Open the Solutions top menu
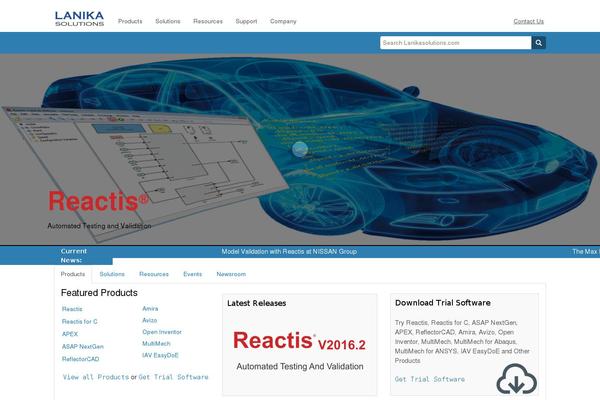 click(168, 21)
